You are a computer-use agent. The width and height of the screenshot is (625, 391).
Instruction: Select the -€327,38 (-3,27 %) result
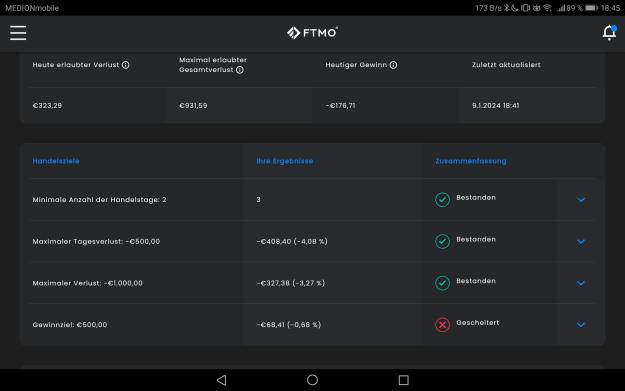point(291,283)
